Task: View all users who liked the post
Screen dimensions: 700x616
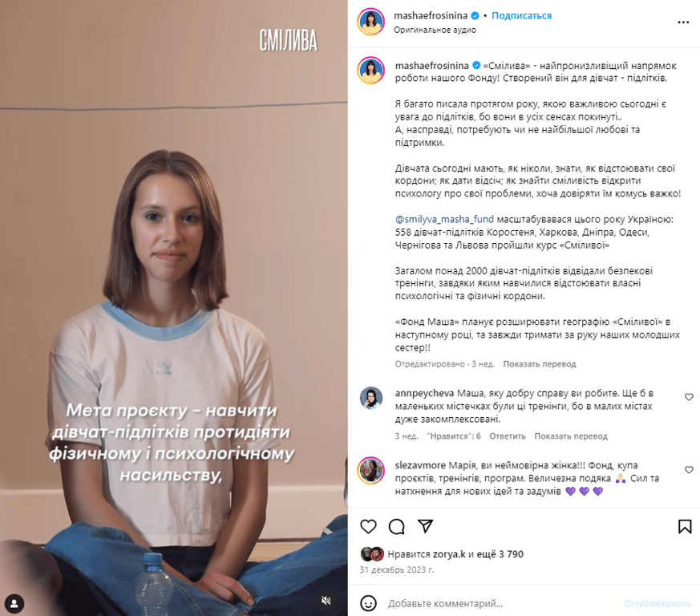Action: tap(500, 554)
